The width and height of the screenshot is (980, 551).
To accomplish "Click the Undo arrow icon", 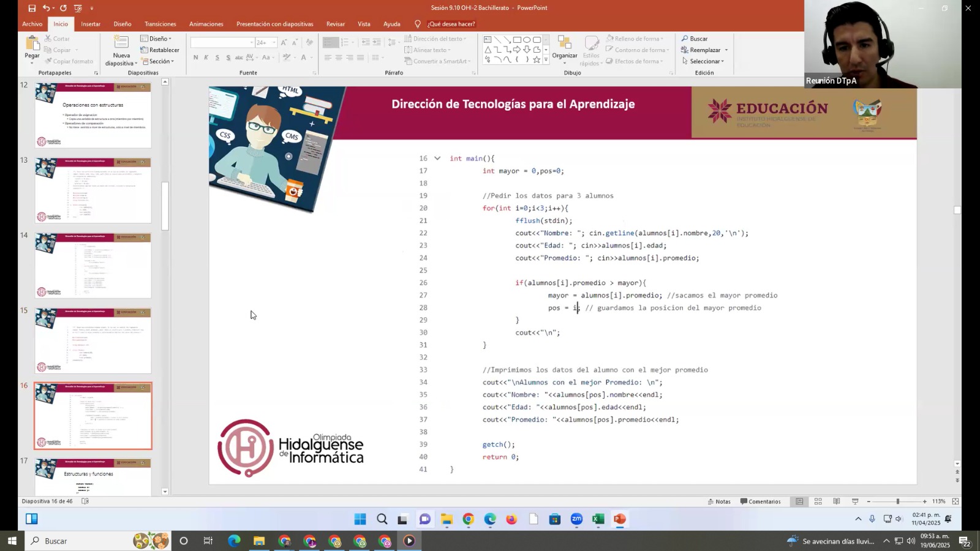I will tap(46, 8).
